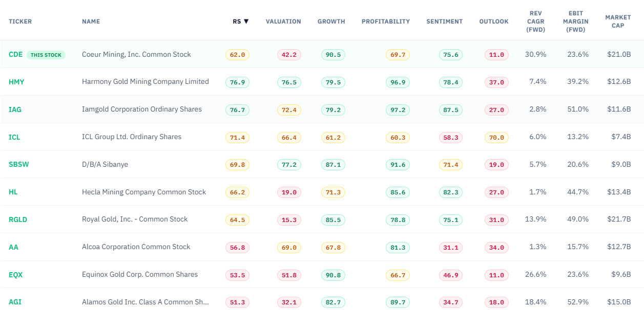Click EQX growth score 90.8
The image size is (644, 310).
(x=333, y=275)
